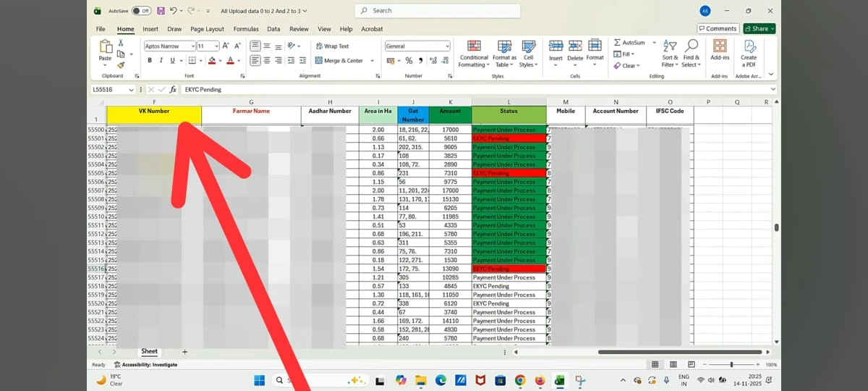Open the Page Layout ribbon tab
The height and width of the screenshot is (391, 868).
pos(207,29)
